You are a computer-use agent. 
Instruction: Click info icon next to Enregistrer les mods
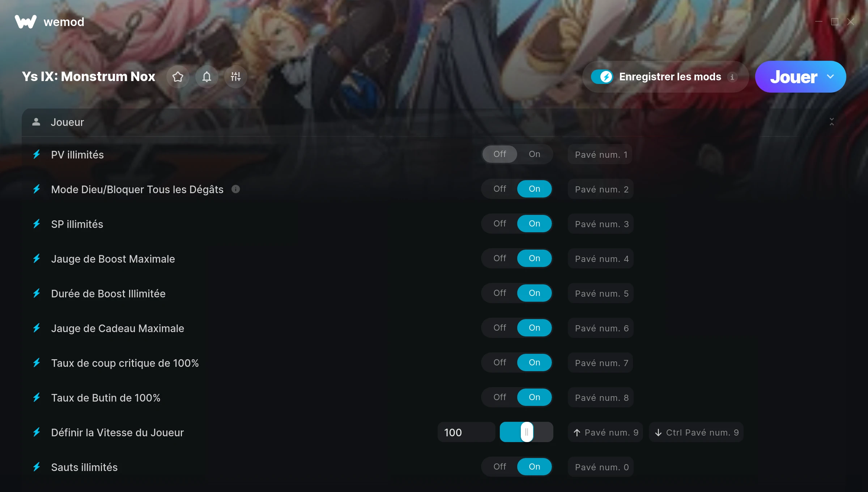pos(732,77)
